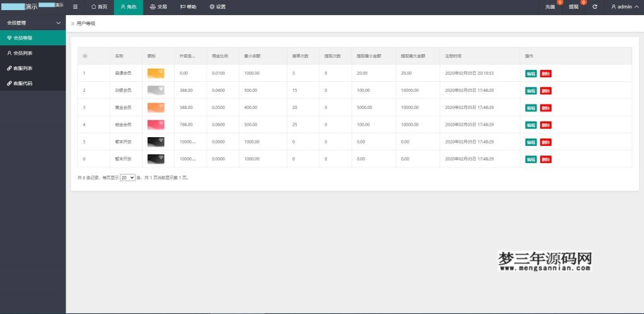Viewport: 644px width, 314px height.
Task: Go to the 首页 home tab
Action: coord(99,7)
